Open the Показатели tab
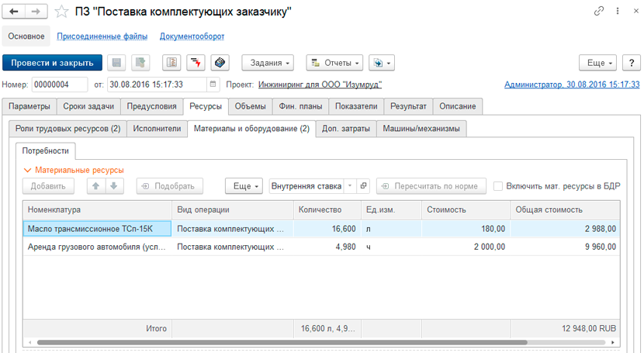This screenshot has width=644, height=353. point(356,106)
